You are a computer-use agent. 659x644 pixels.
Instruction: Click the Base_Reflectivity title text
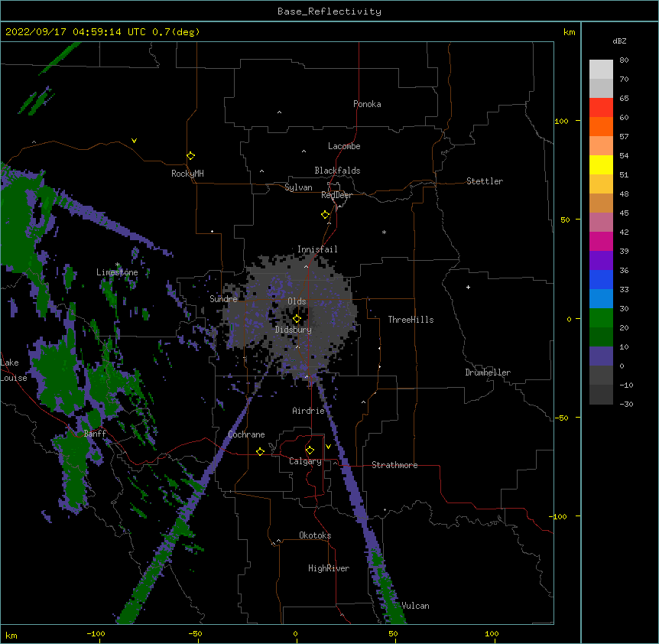pos(329,11)
